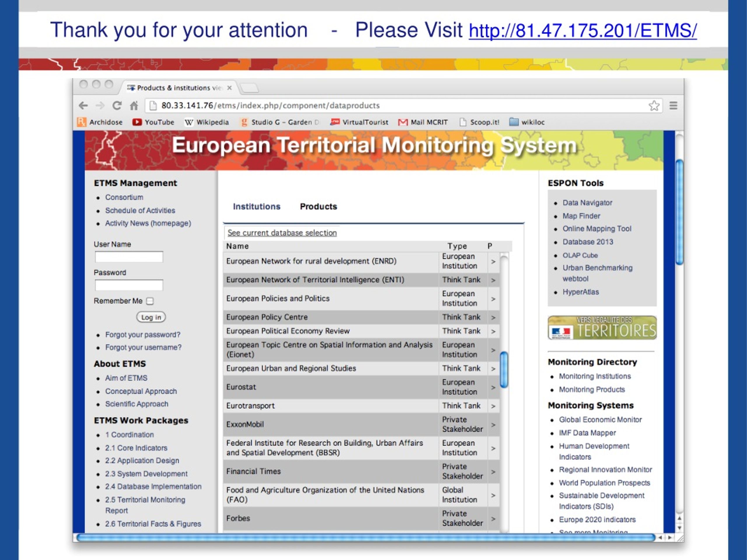Image resolution: width=747 pixels, height=560 pixels.
Task: Click the browser back arrow
Action: point(83,106)
